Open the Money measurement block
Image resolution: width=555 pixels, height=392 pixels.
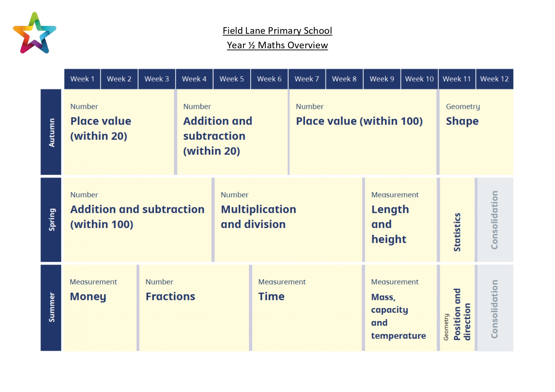(100, 308)
